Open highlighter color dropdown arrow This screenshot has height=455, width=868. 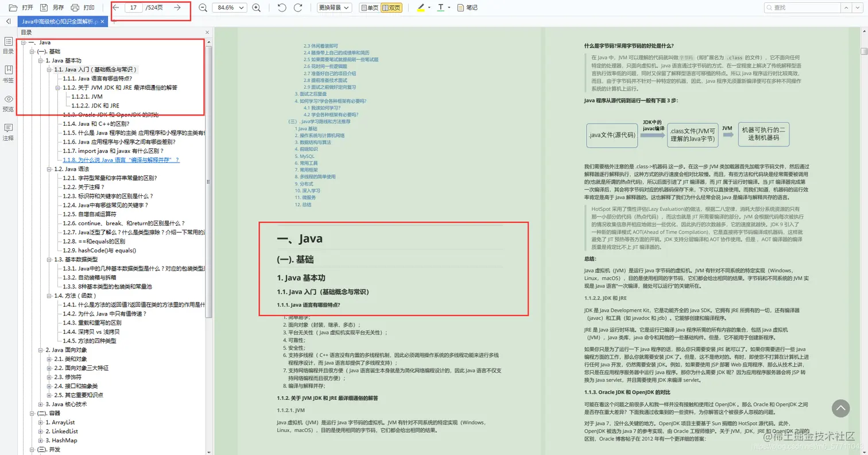(x=429, y=8)
